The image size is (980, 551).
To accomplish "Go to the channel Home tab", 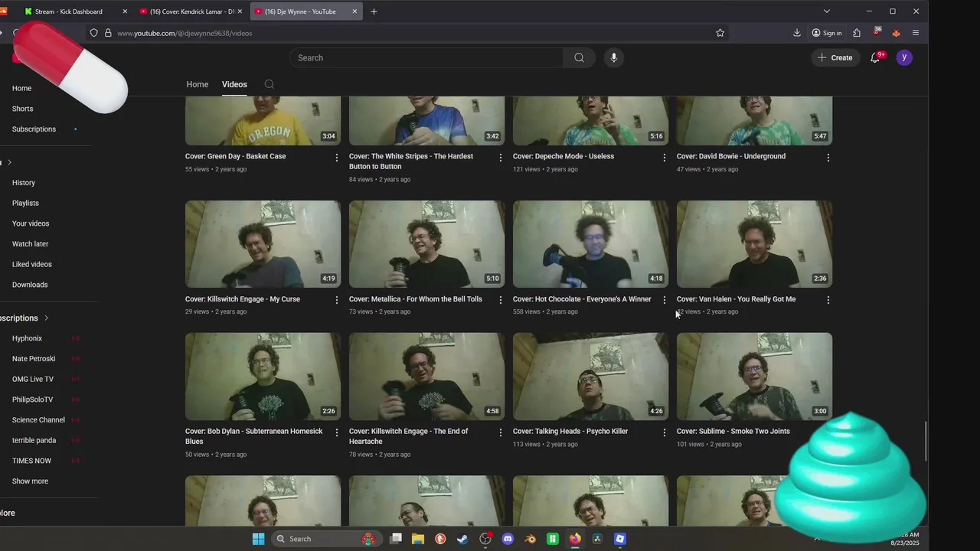I will coord(198,84).
